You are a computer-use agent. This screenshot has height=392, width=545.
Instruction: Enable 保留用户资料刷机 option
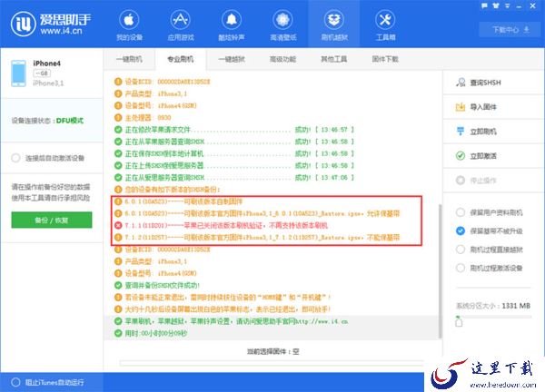coord(461,212)
